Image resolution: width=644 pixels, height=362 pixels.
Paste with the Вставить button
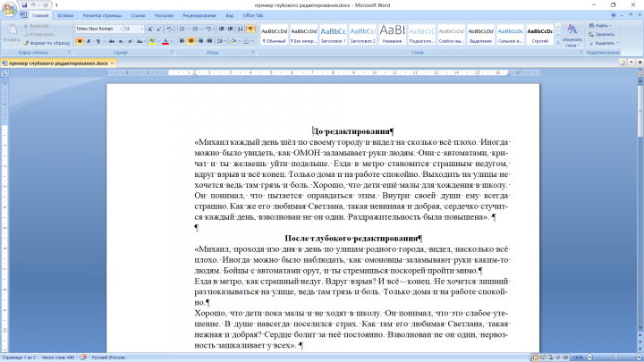click(12, 33)
